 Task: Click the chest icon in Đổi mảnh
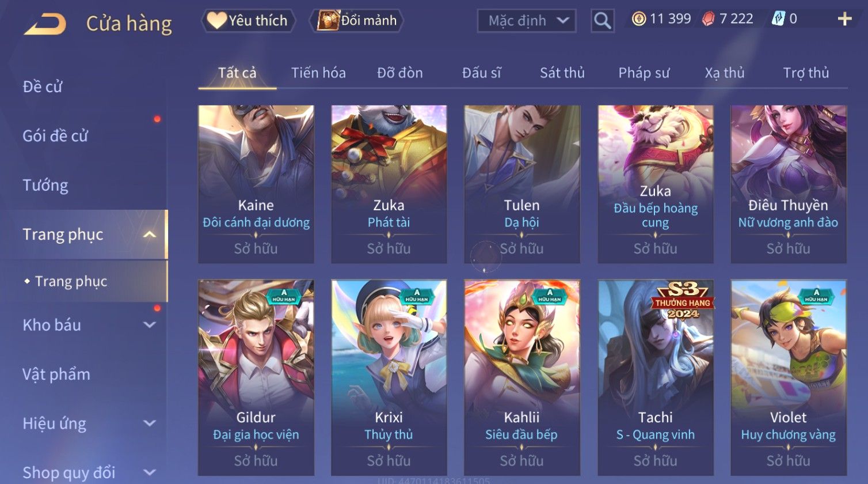(328, 20)
